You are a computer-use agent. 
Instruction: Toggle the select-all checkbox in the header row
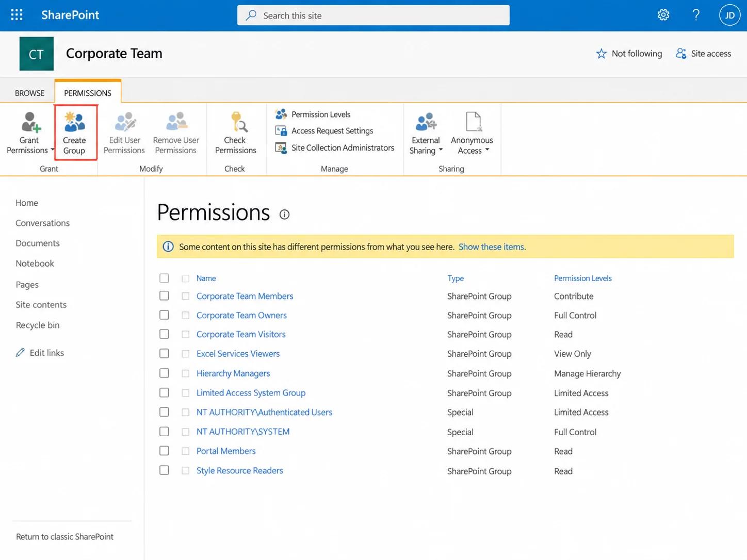pos(164,278)
